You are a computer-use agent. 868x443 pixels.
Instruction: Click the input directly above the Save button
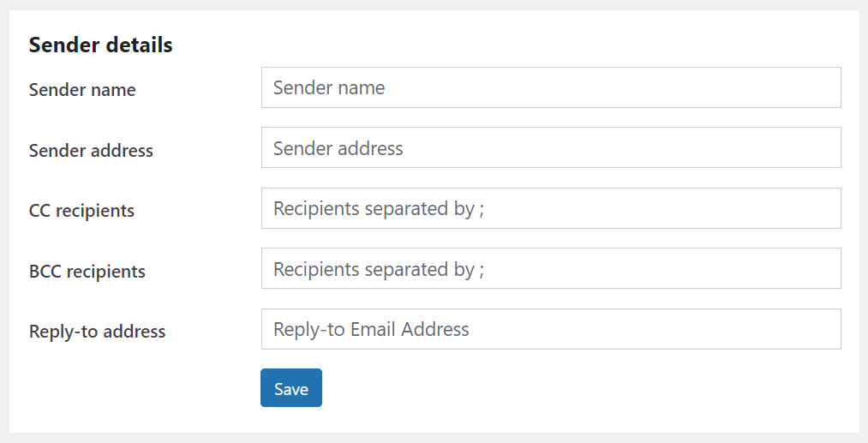(x=551, y=329)
